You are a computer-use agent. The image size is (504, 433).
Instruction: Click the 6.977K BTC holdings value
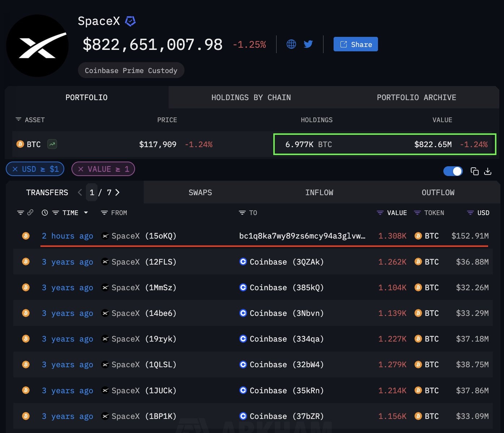[309, 144]
